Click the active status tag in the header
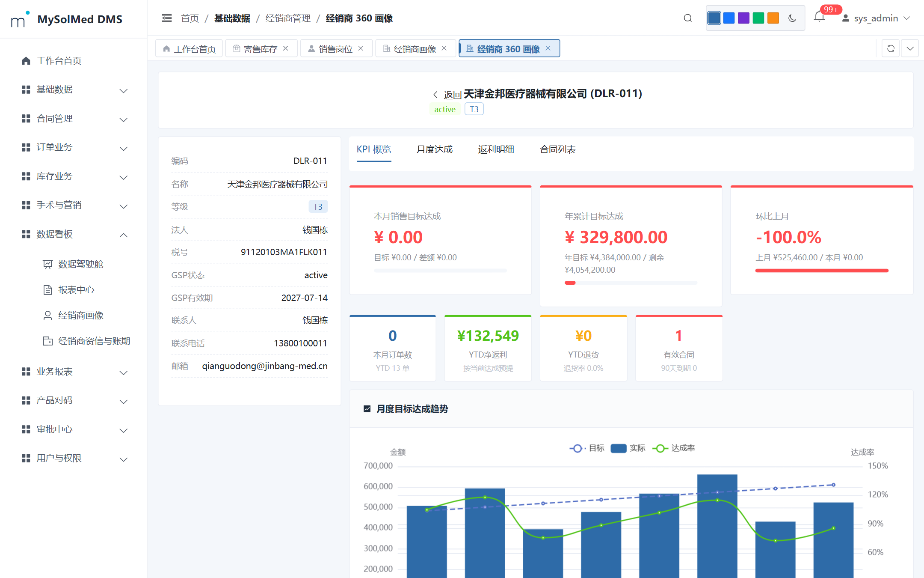The height and width of the screenshot is (578, 924). [445, 109]
